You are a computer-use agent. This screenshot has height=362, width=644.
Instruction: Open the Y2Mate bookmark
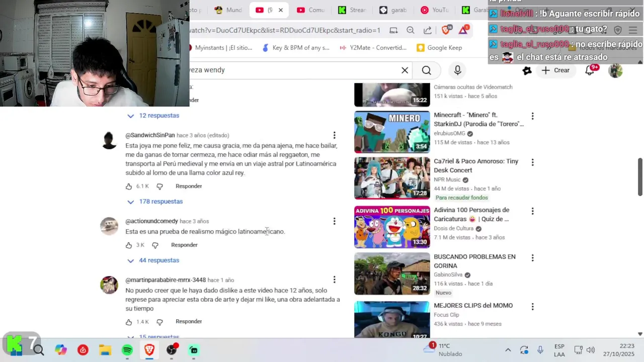(x=373, y=48)
